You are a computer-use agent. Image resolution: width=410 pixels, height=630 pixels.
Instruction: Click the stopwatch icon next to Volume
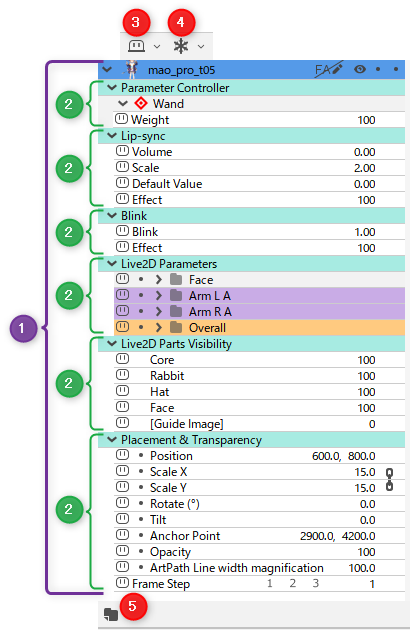tap(122, 151)
